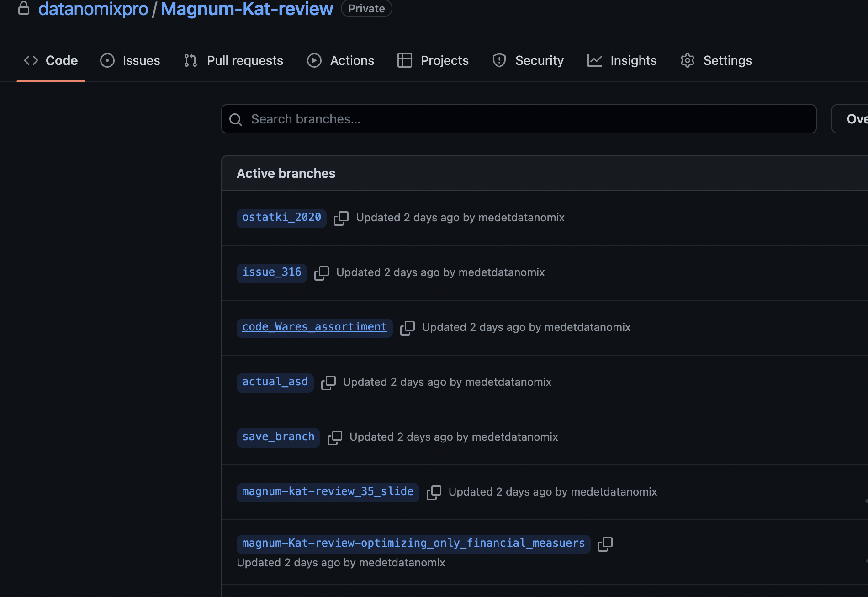Viewport: 868px width, 597px height.
Task: Open the Settings tab
Action: [727, 60]
